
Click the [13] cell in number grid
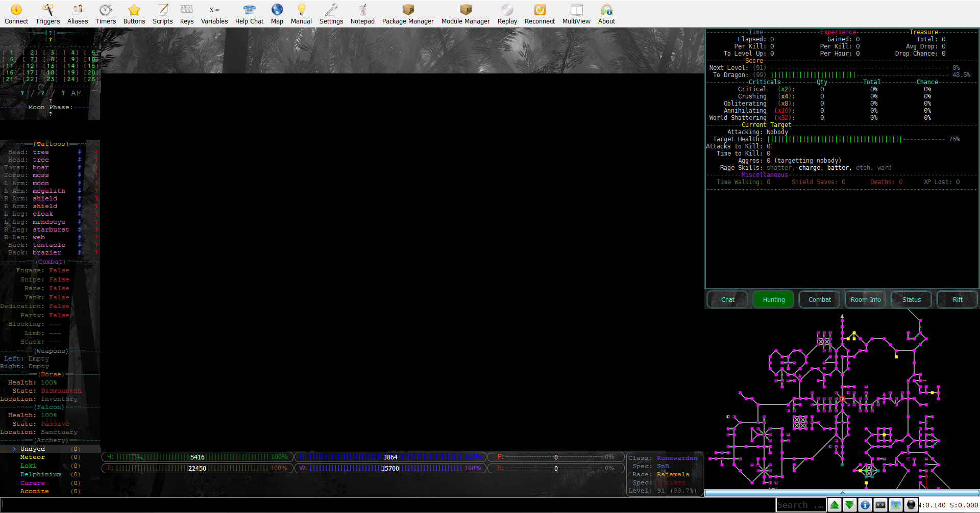[x=51, y=66]
